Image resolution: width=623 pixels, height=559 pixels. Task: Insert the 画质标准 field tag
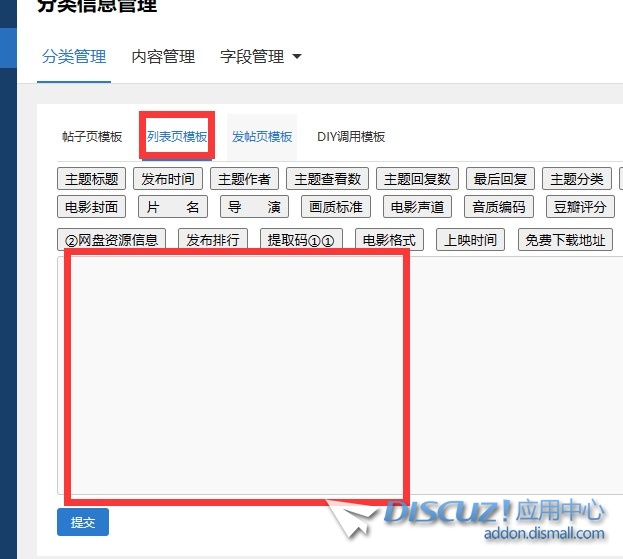336,207
